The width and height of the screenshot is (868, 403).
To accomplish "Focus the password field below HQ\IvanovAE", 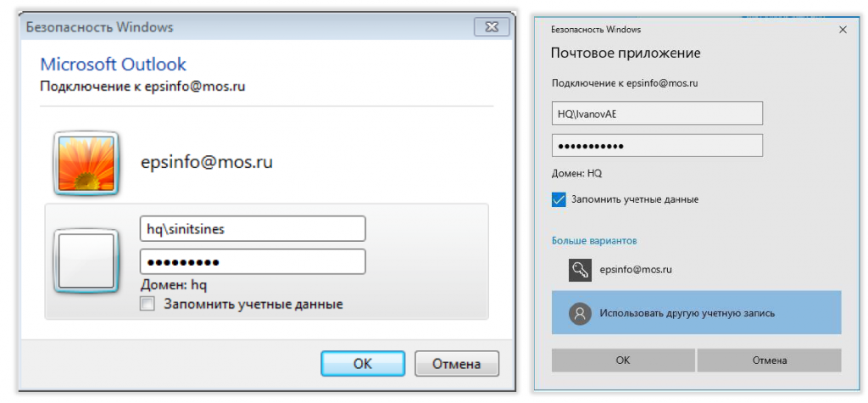I will coord(657,145).
